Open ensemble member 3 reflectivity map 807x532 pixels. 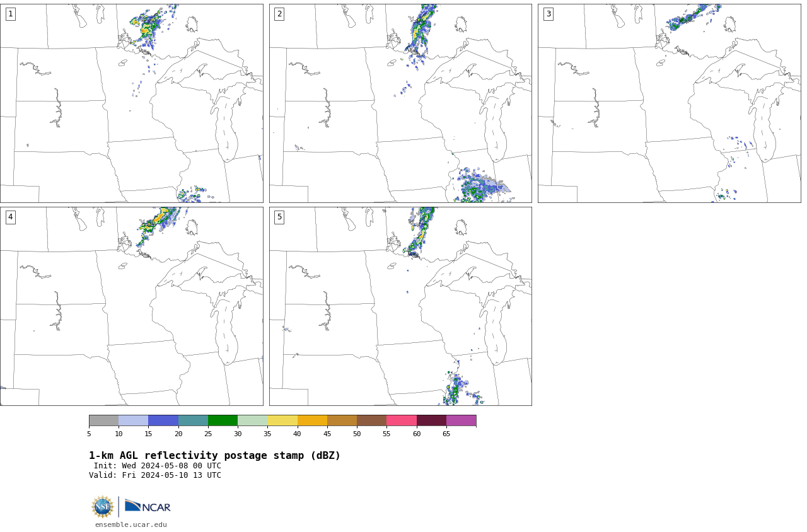tap(670, 103)
